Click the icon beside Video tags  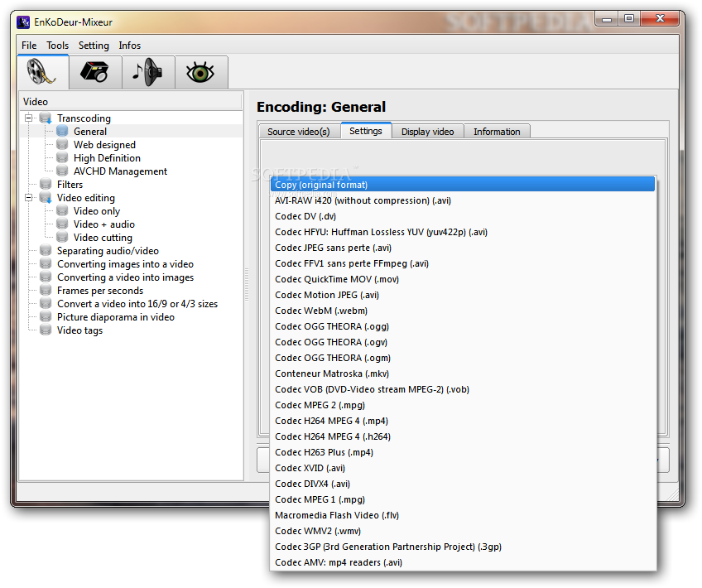[x=46, y=330]
